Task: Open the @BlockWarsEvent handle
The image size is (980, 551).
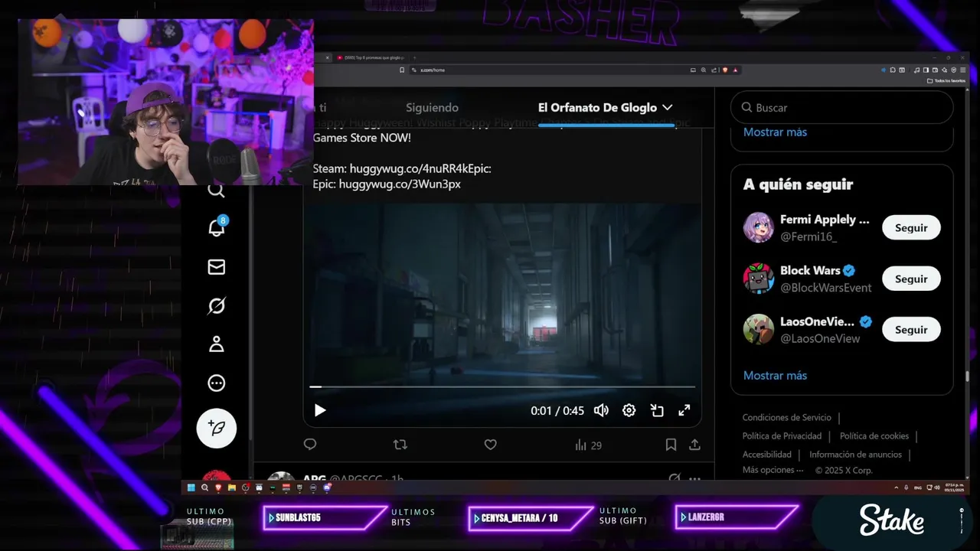Action: [826, 288]
